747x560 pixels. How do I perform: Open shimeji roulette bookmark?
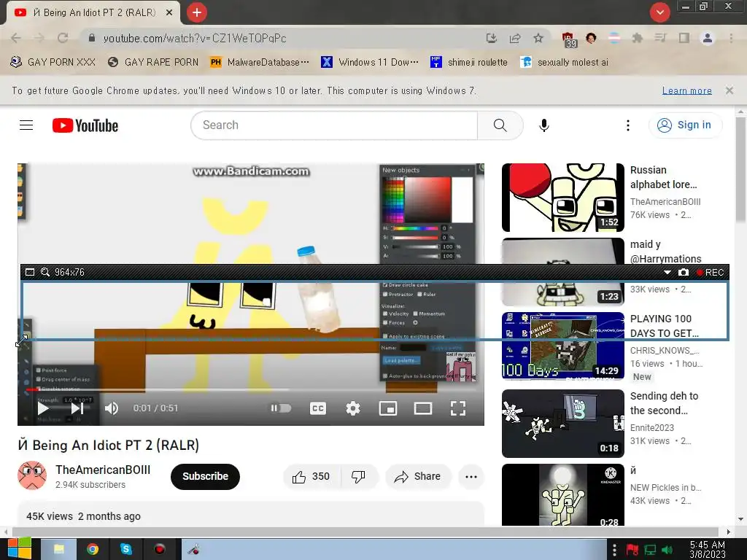[469, 63]
